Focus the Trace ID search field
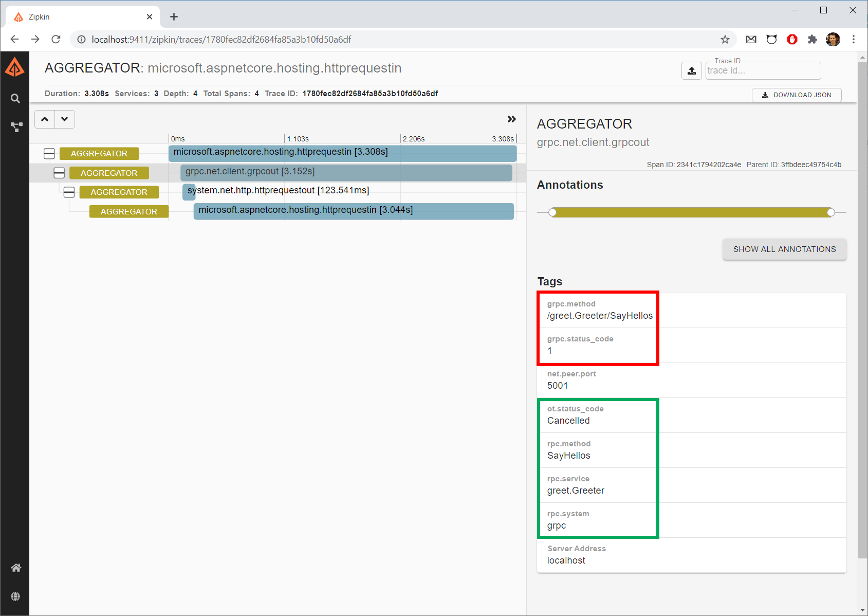The image size is (868, 616). 763,70
